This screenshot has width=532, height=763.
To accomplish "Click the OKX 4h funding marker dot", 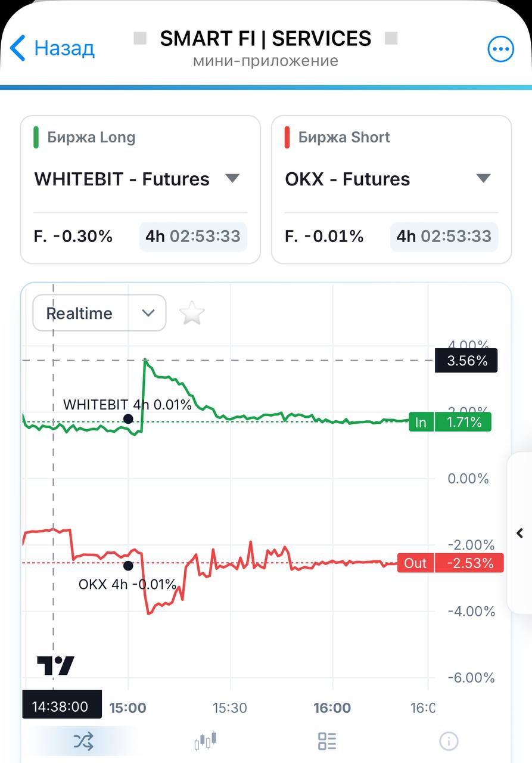I will click(x=127, y=566).
